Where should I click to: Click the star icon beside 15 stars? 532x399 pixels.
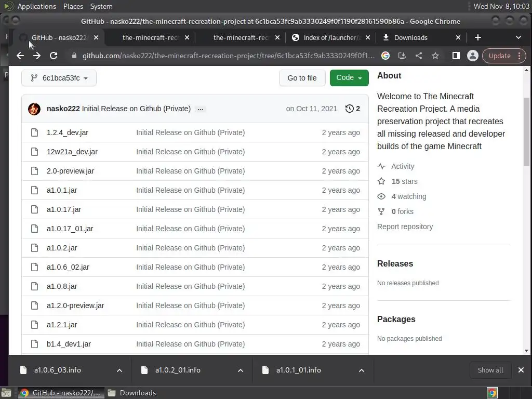(381, 181)
